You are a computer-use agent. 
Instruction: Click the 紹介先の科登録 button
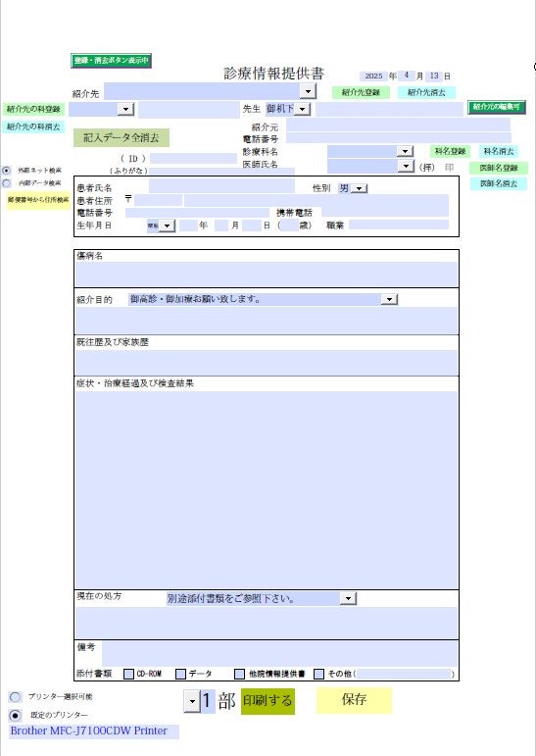[33, 109]
